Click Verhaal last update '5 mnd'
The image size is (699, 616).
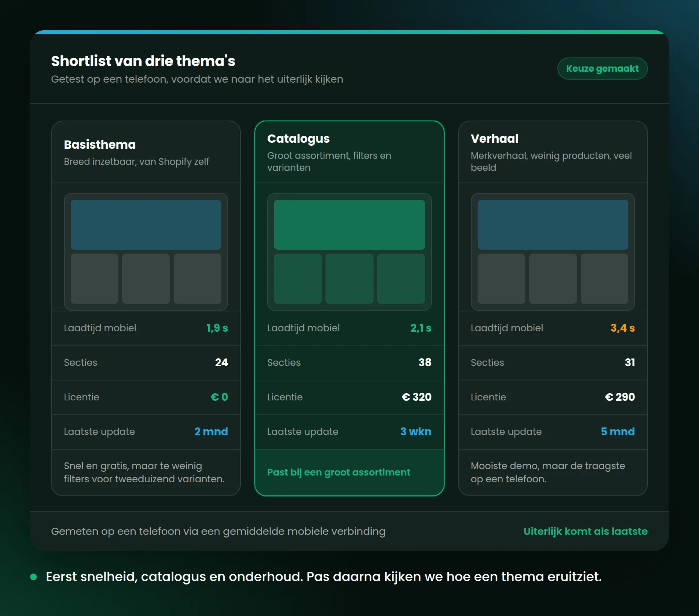[x=617, y=432]
